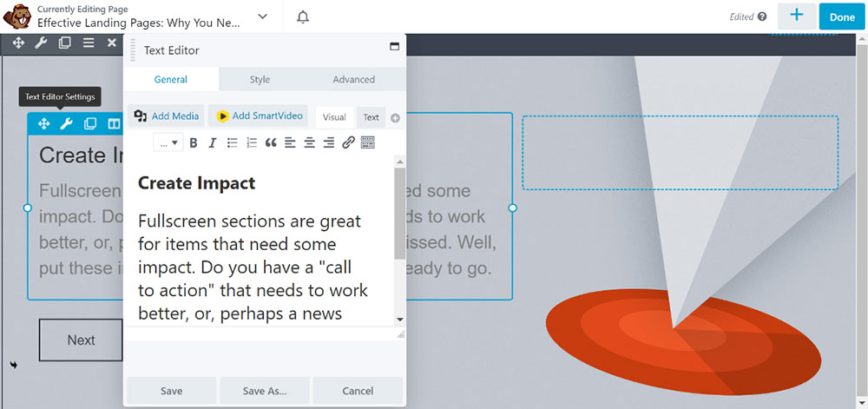
Task: Select the Visual editor tab
Action: [x=334, y=117]
